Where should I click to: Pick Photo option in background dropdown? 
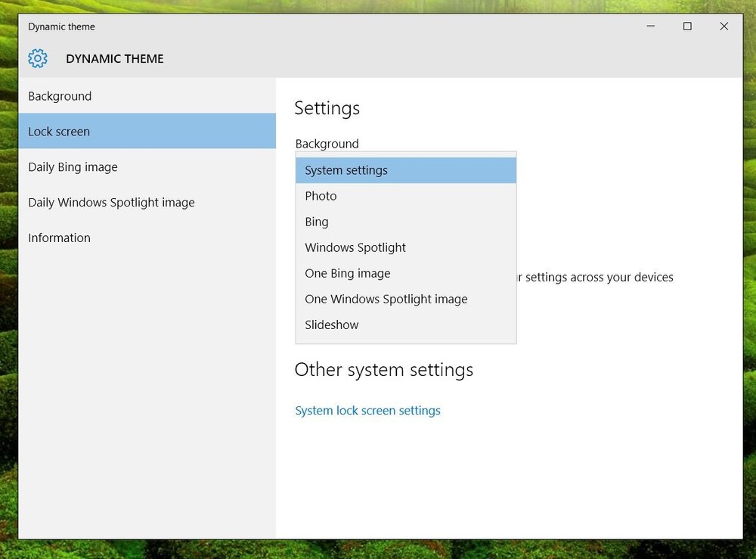(x=321, y=196)
